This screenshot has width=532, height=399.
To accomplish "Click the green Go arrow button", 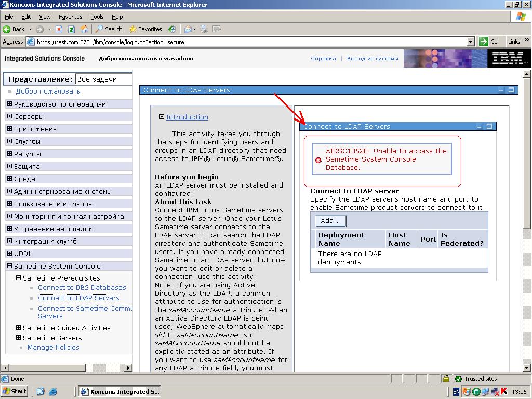I will click(x=484, y=42).
